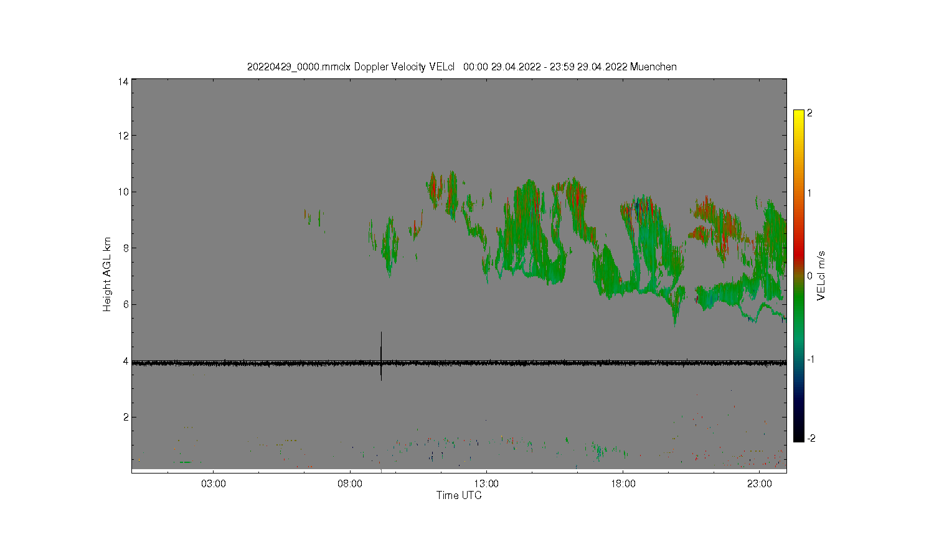The image size is (934, 560).
Task: Click the height tick label 10
Action: coord(123,192)
